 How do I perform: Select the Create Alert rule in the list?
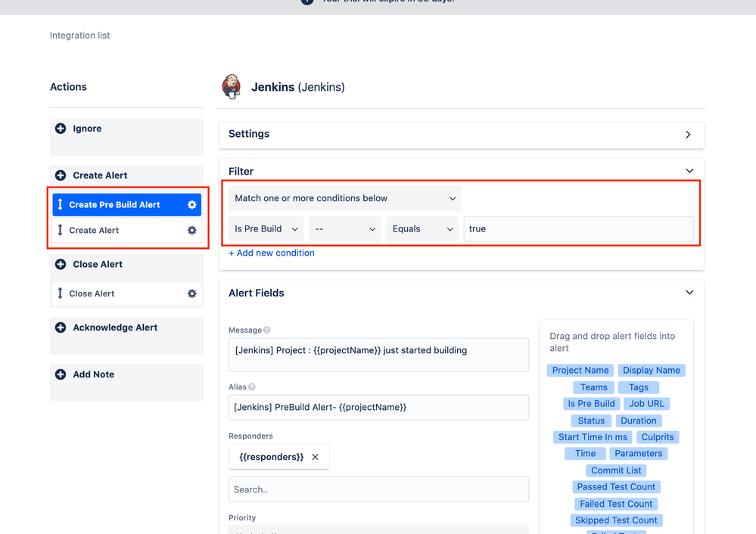click(x=127, y=231)
